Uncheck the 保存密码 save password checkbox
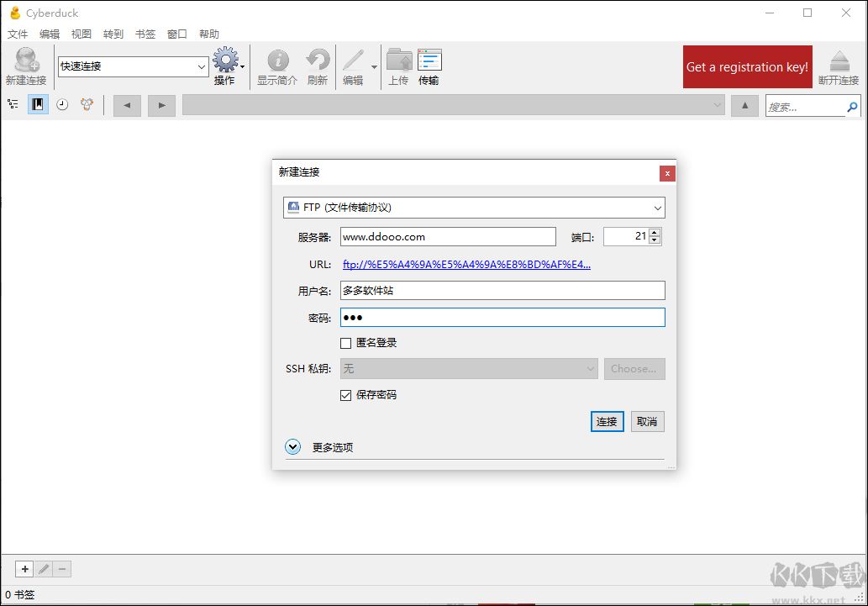 pyautogui.click(x=345, y=395)
